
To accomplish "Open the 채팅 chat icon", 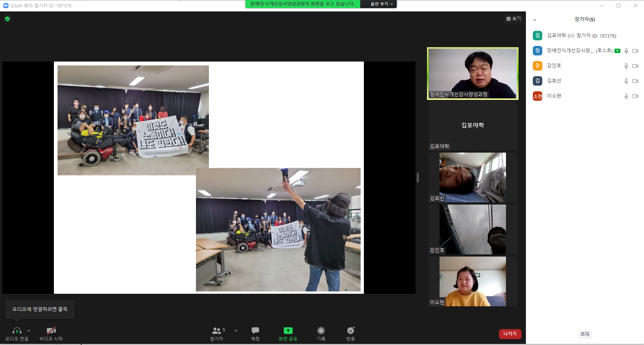I will pyautogui.click(x=255, y=331).
